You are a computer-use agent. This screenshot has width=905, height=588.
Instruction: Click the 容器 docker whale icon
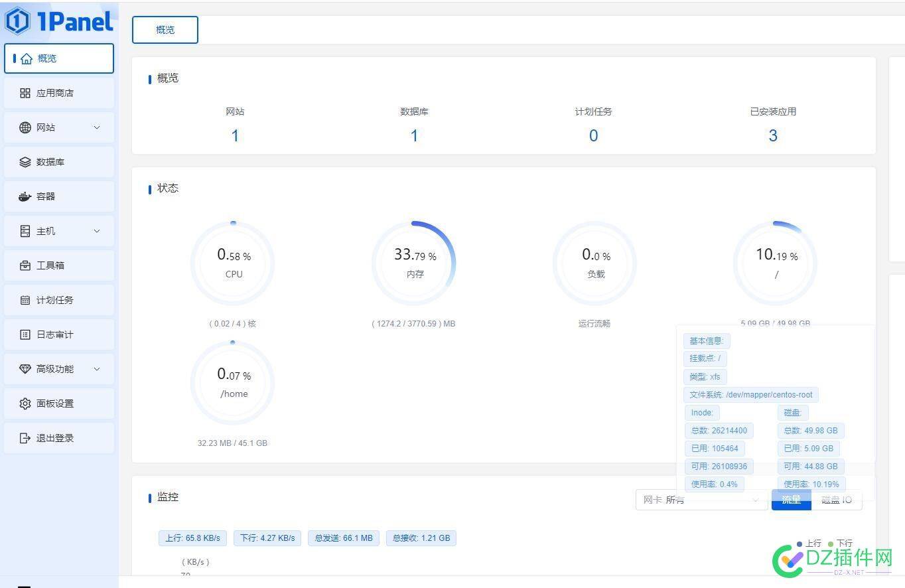25,196
